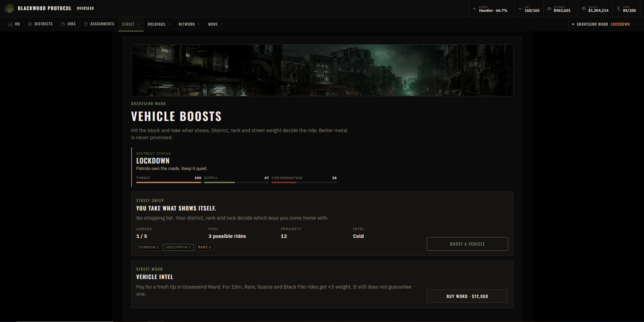644x322 pixels.
Task: Select the Rare 1 rarity tag
Action: point(204,247)
